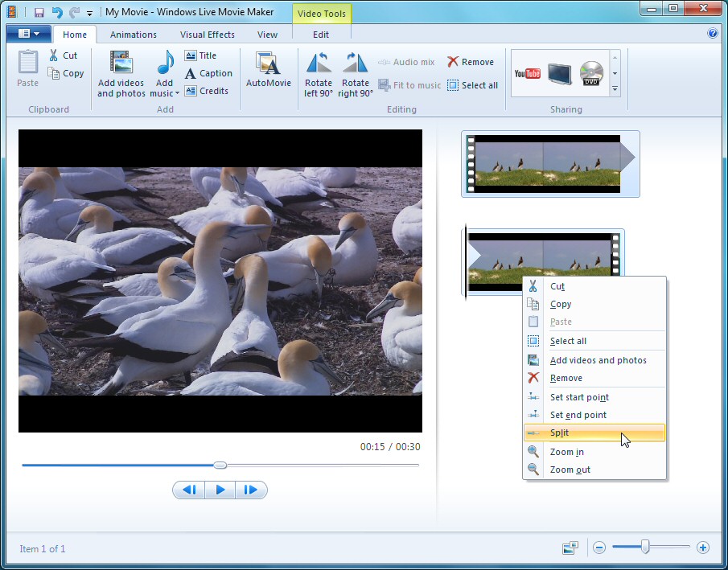Select the first storyboard video clip
Image resolution: width=728 pixels, height=570 pixels.
click(551, 164)
